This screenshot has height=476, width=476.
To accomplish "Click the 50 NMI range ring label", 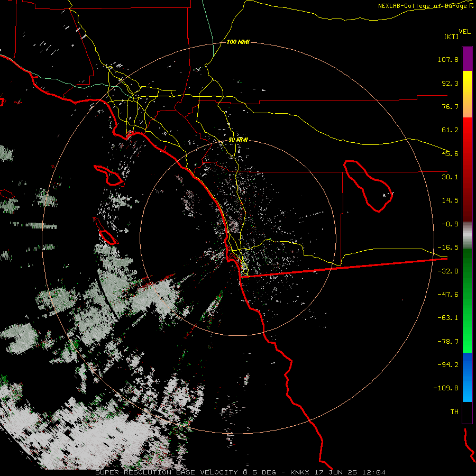I will [x=239, y=140].
